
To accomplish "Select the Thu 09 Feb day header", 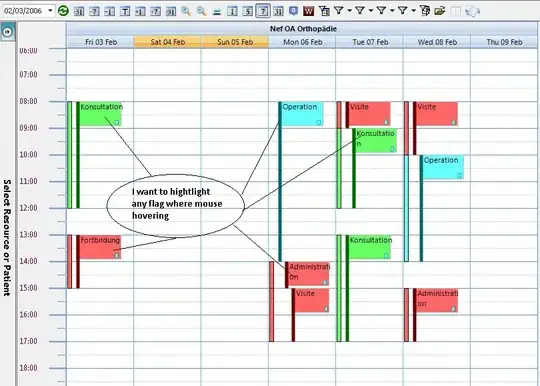I will click(504, 42).
